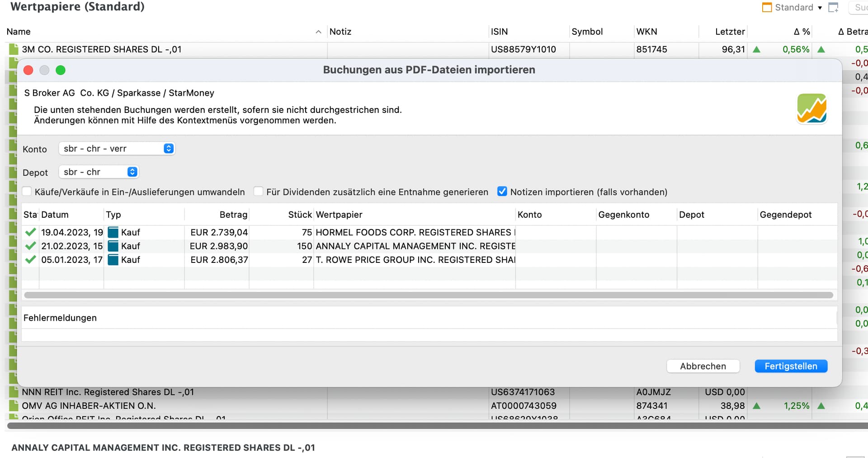This screenshot has width=868, height=458.
Task: Click green up arrow beside 0,56% for 3M
Action: tap(757, 50)
